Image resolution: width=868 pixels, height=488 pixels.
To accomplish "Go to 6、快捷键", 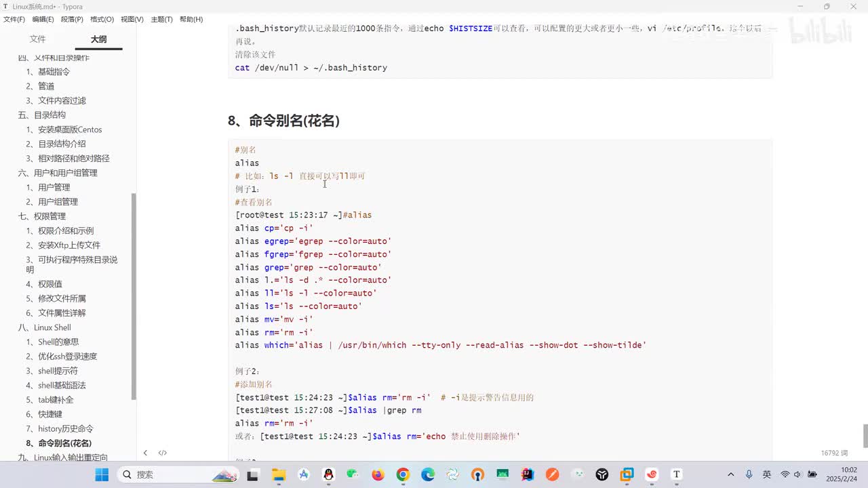I will tap(44, 414).
